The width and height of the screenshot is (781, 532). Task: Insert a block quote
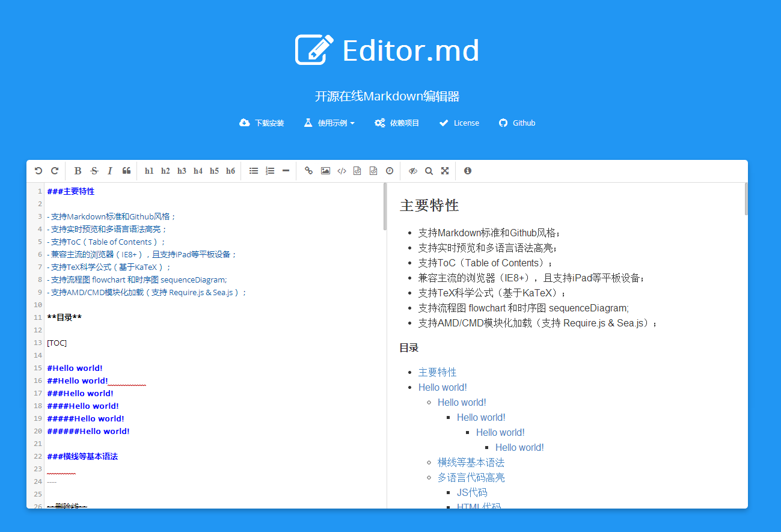click(x=126, y=171)
